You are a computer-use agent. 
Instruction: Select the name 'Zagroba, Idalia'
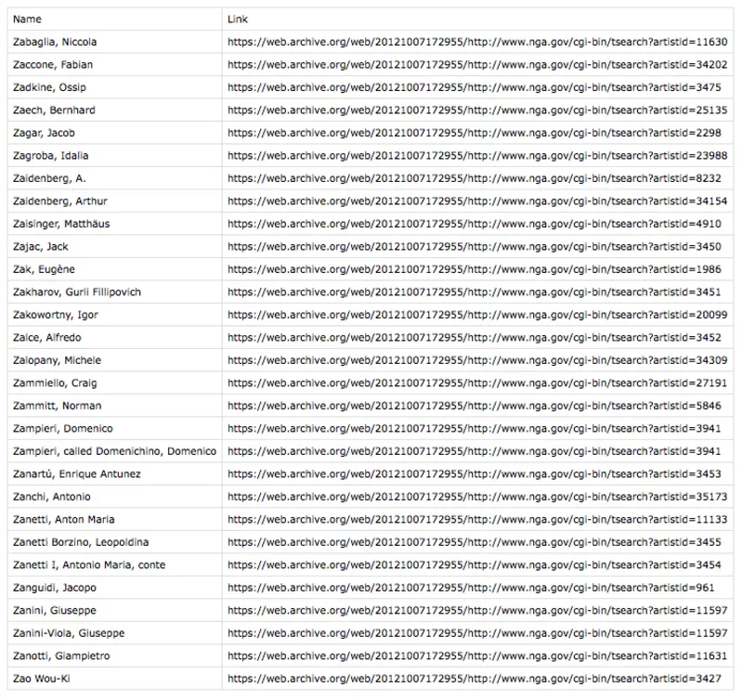(x=50, y=156)
